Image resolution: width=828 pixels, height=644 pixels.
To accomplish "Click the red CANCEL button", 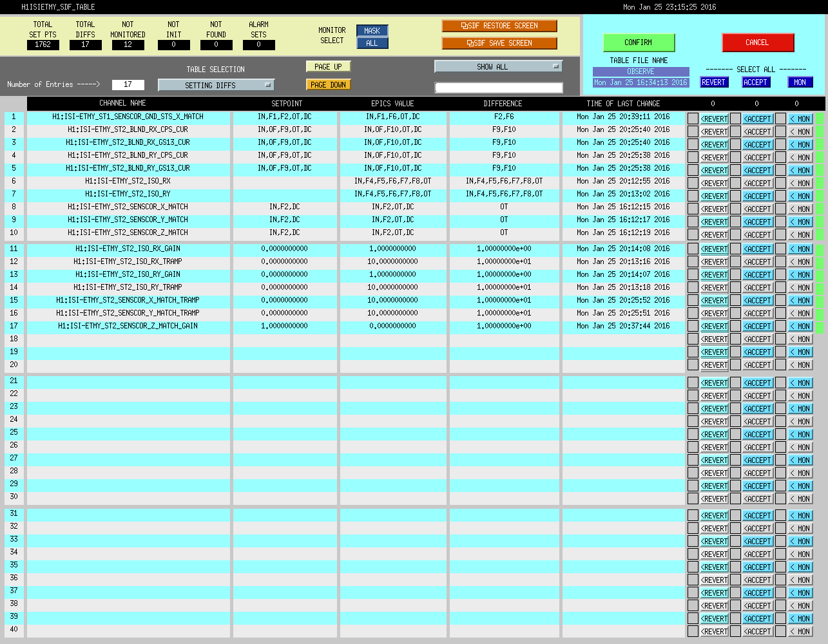I will pyautogui.click(x=758, y=43).
